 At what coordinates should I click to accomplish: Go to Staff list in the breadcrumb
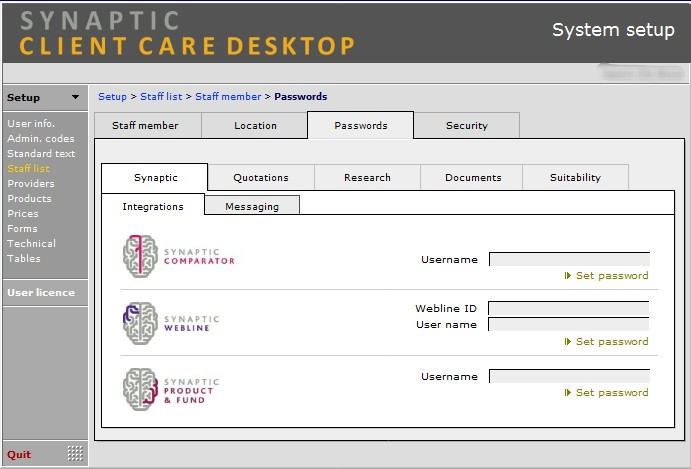[161, 97]
